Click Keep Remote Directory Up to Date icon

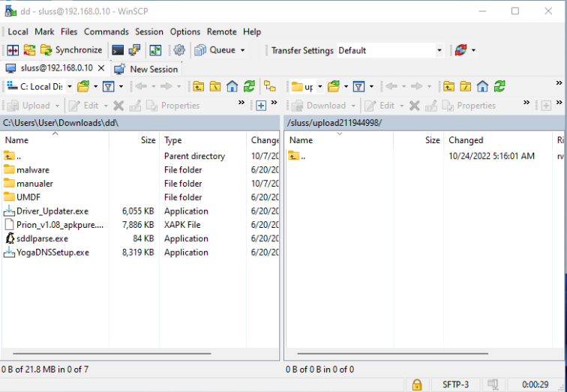click(155, 50)
